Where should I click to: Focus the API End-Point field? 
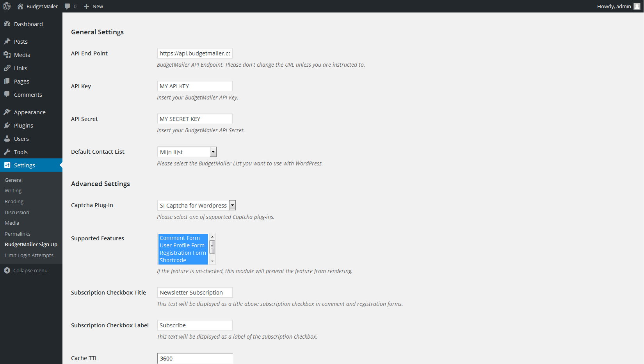click(x=195, y=53)
